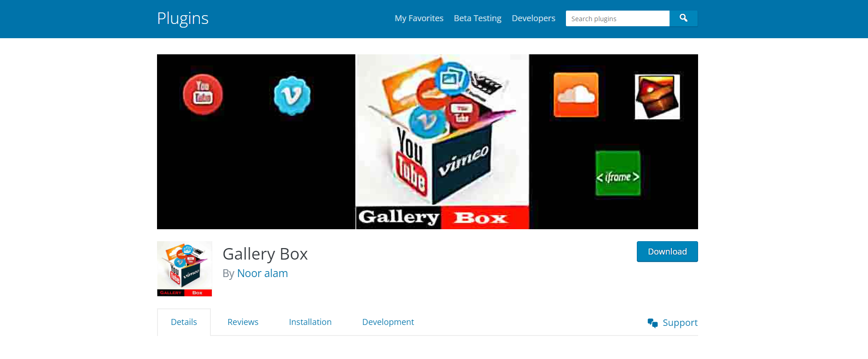Click the Plugins site title
This screenshot has width=868, height=359.
coord(183,18)
